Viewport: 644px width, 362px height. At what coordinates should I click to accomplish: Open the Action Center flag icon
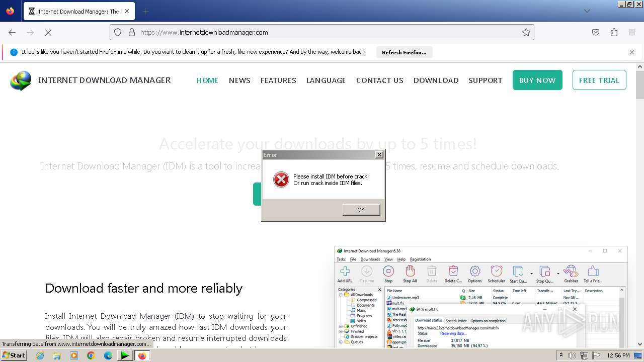596,355
